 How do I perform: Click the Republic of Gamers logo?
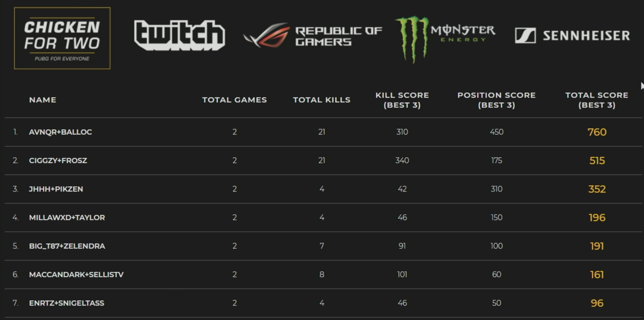pyautogui.click(x=313, y=36)
